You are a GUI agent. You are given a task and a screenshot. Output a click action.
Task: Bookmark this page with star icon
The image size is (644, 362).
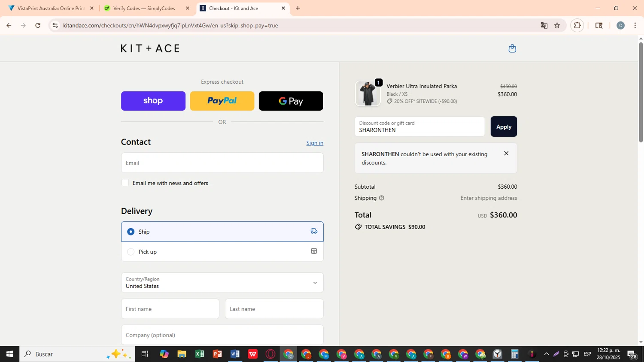pyautogui.click(x=557, y=25)
